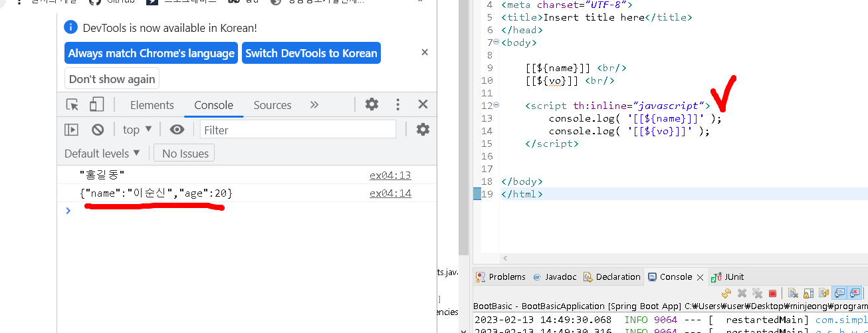Open the Declaration tab in Eclipse
868x333 pixels.
coord(611,277)
